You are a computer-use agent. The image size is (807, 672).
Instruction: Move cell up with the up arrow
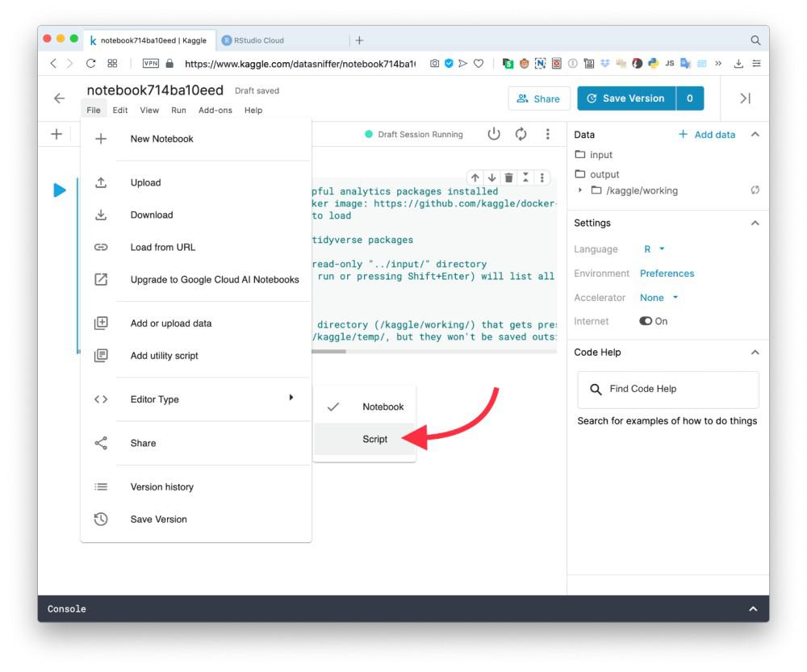click(x=475, y=177)
